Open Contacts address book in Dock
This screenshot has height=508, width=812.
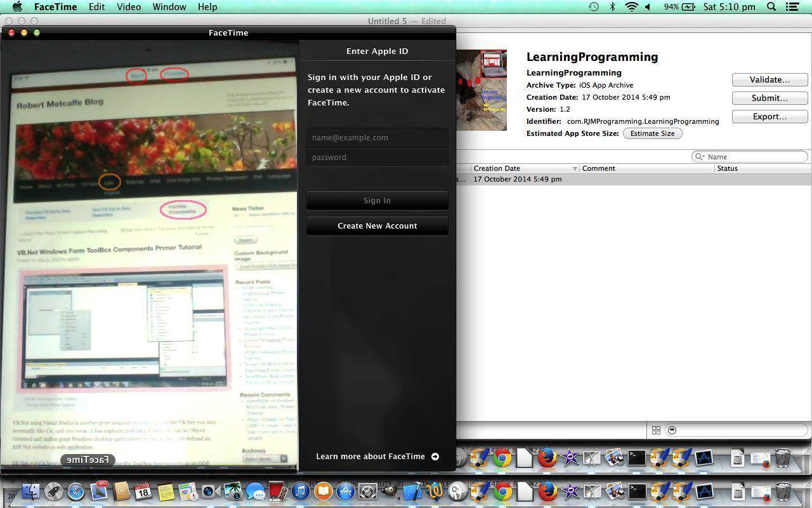click(121, 491)
